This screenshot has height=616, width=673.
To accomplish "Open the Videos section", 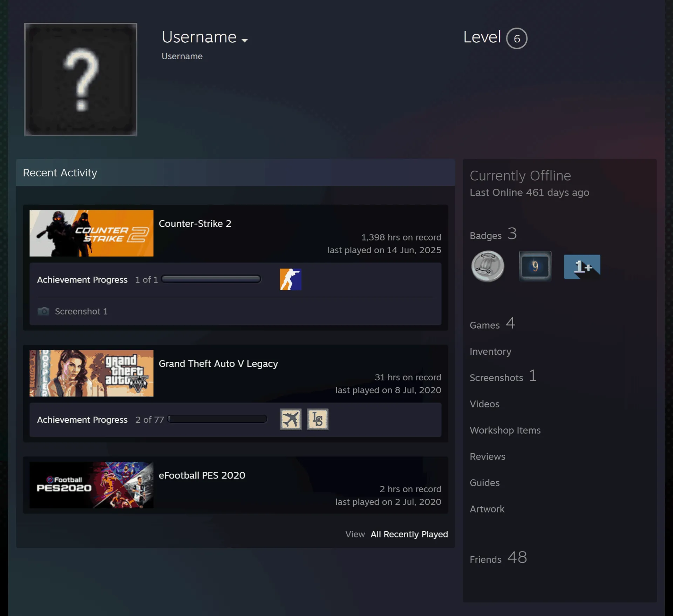I will point(484,404).
